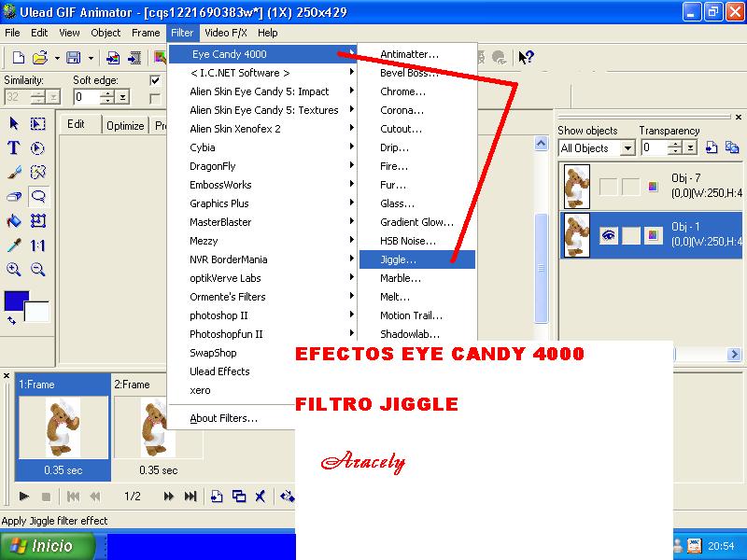747x560 pixels.
Task: Toggle the unchecked checkbox below Soft edge
Action: (155, 99)
